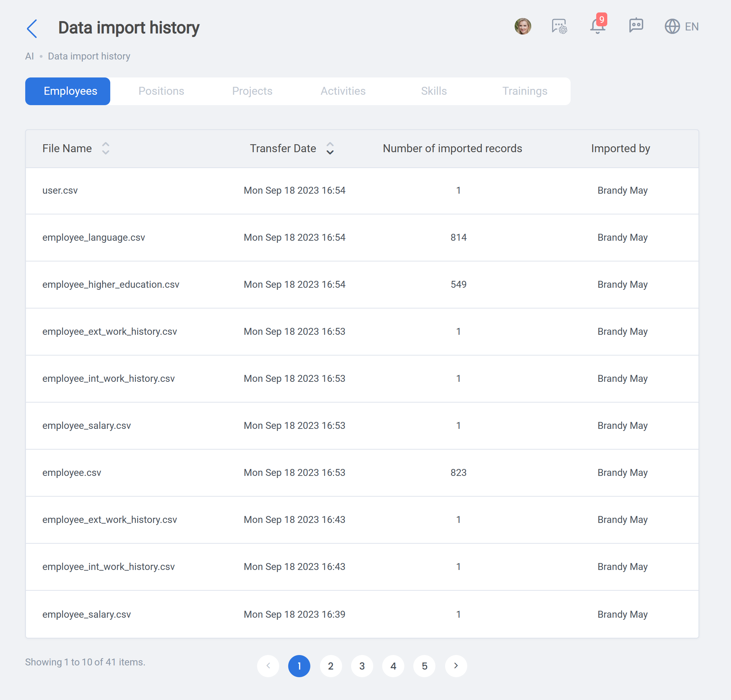Go to previous page arrow

(x=268, y=666)
